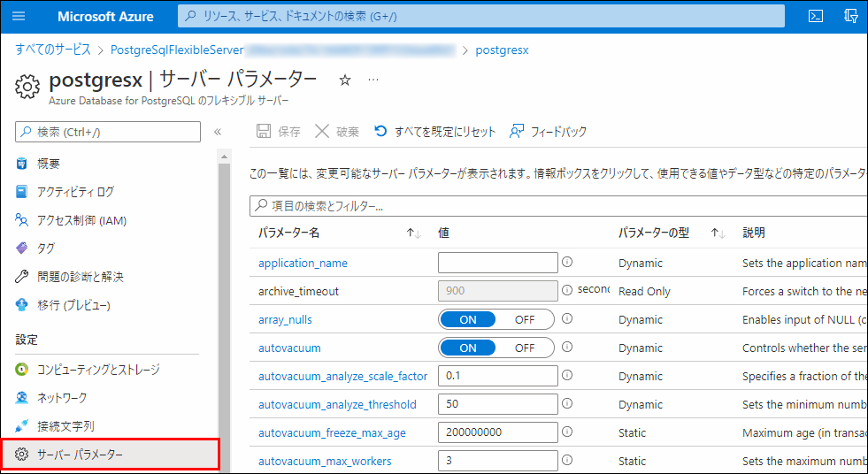Open the array_nulls parameter link

pos(285,320)
